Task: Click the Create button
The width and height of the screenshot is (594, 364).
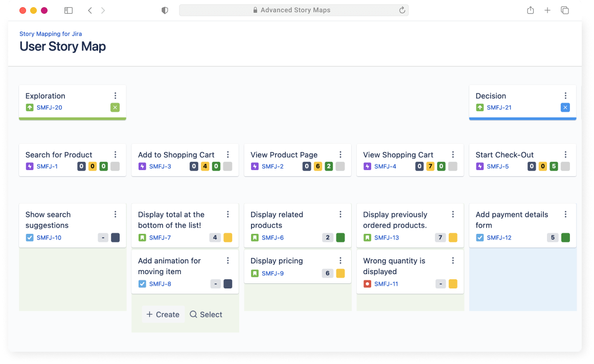Action: pos(163,314)
